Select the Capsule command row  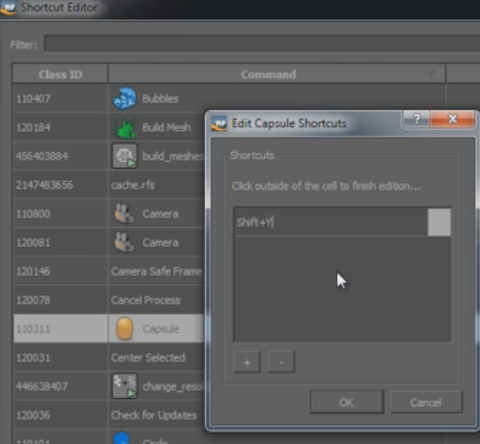[157, 329]
